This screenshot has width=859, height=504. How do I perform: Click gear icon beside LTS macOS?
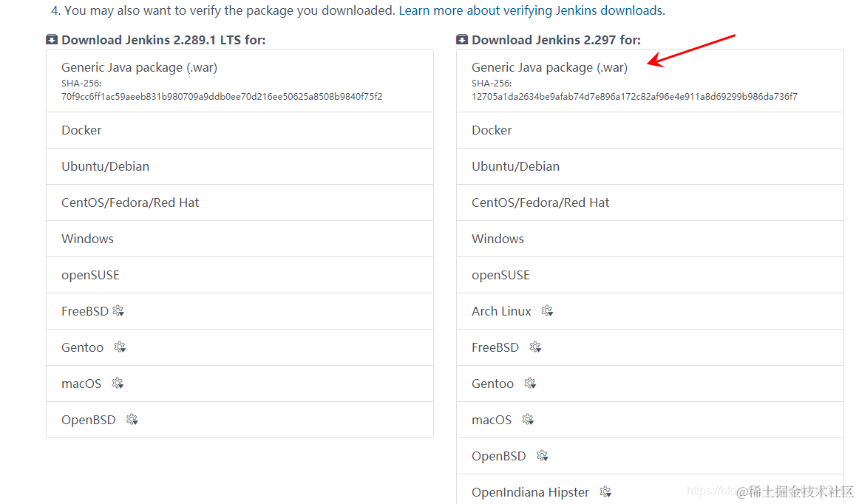(x=118, y=384)
